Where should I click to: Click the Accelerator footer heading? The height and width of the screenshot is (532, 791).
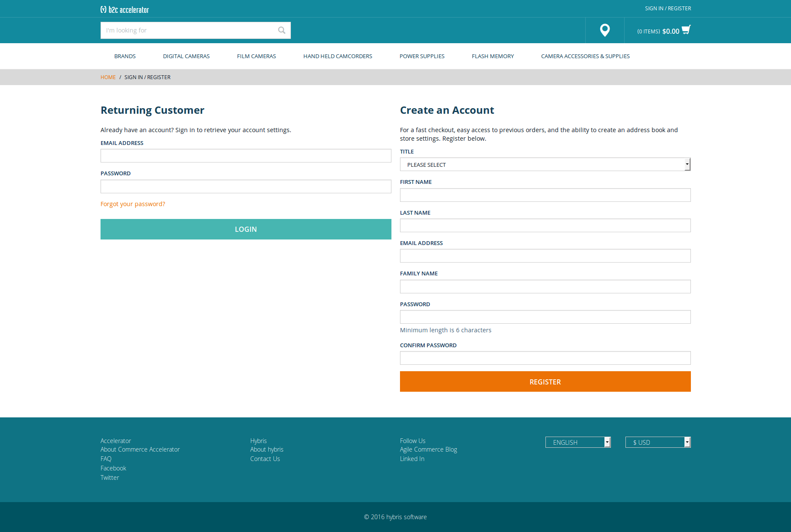pyautogui.click(x=116, y=441)
